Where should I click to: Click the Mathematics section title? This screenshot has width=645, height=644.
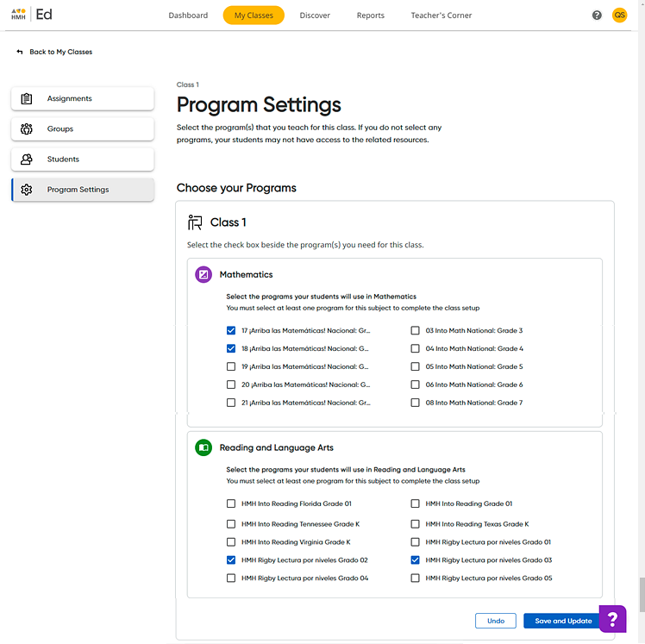point(246,275)
